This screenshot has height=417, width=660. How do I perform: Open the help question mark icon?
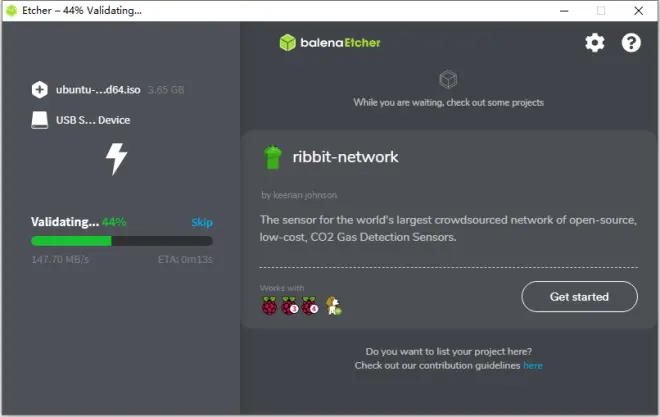[631, 43]
